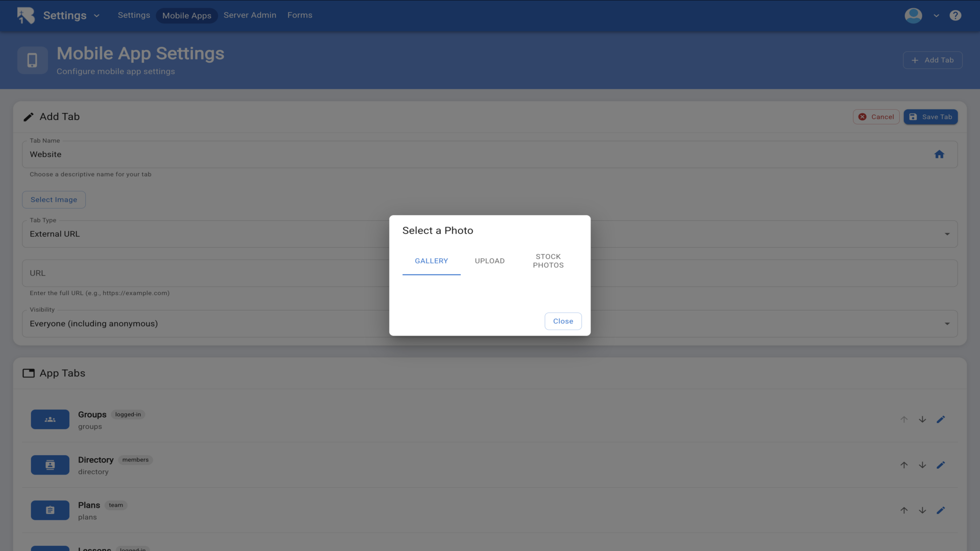Expand the Settings title menu chevron
The width and height of the screenshot is (980, 551).
click(96, 16)
